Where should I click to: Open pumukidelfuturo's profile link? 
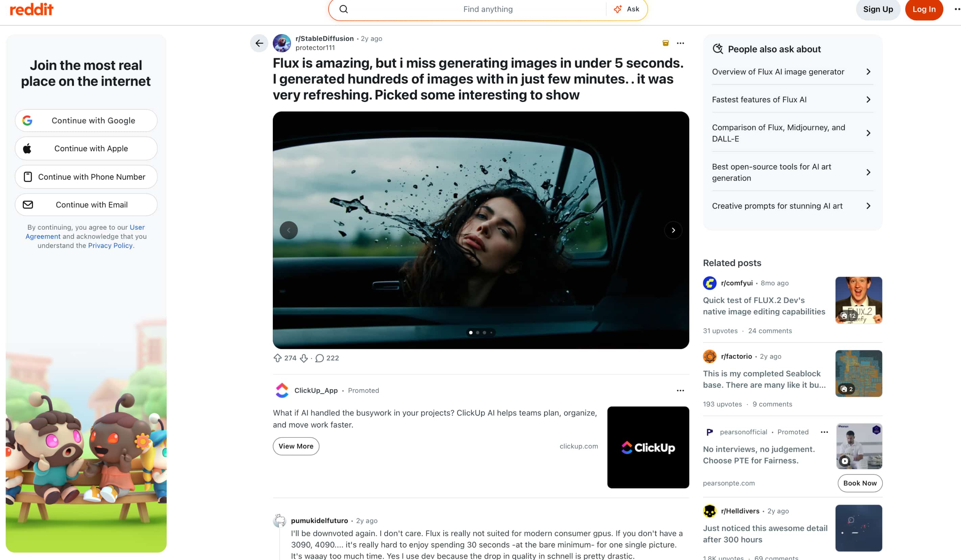point(319,521)
